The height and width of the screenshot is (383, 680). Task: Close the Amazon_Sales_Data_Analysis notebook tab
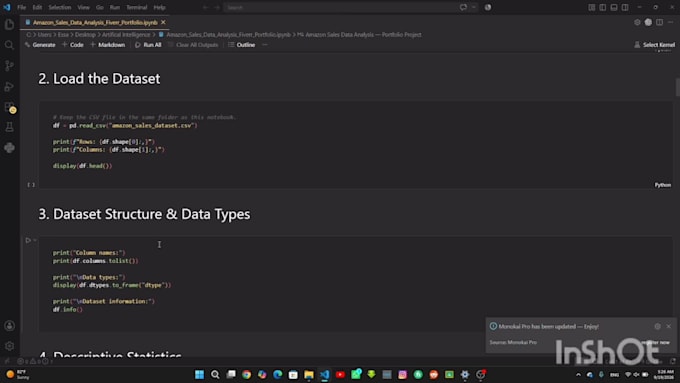pos(163,23)
